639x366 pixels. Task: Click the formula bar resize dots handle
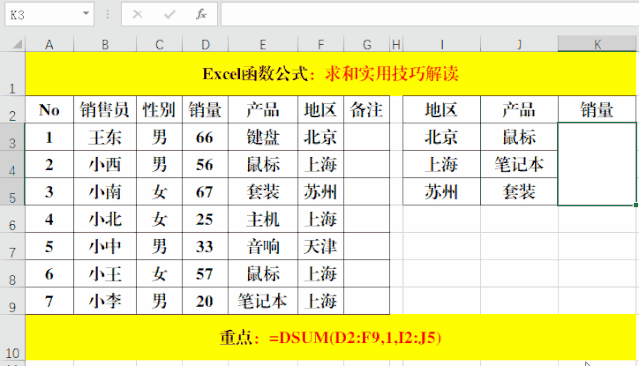click(108, 15)
